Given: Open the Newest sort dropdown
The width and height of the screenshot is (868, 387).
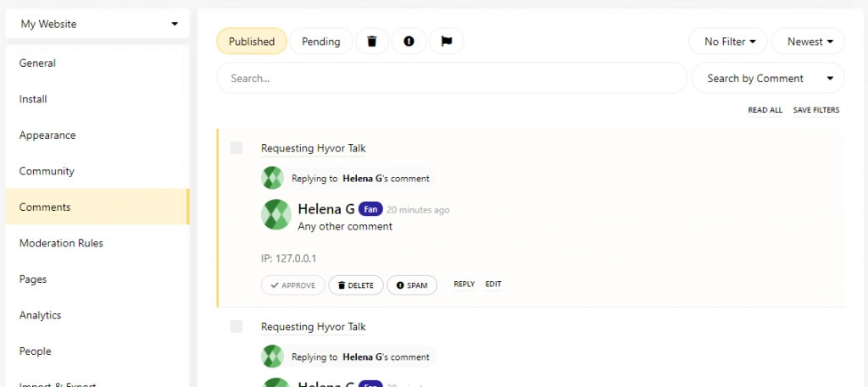Looking at the screenshot, I should (x=808, y=41).
